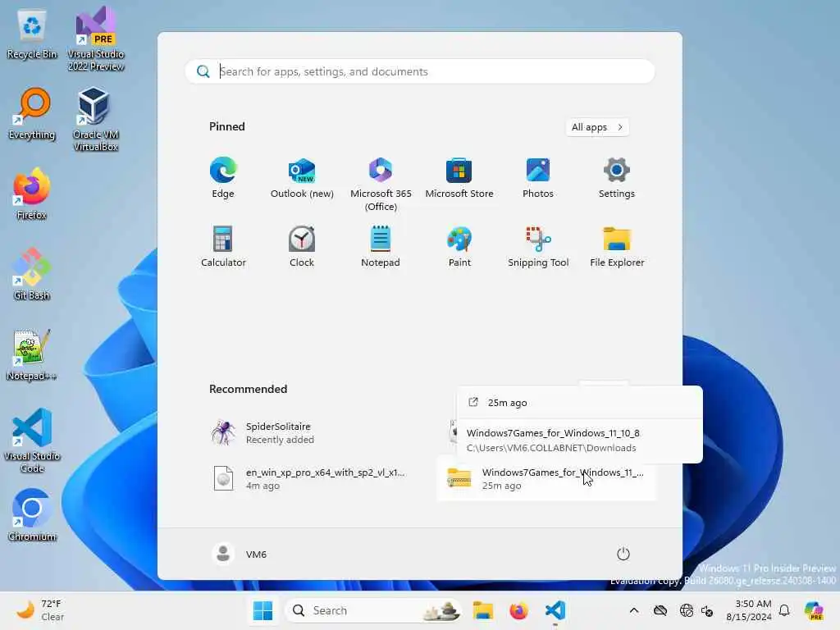Open the VM6 user account menu
The image size is (840, 630).
tap(240, 554)
